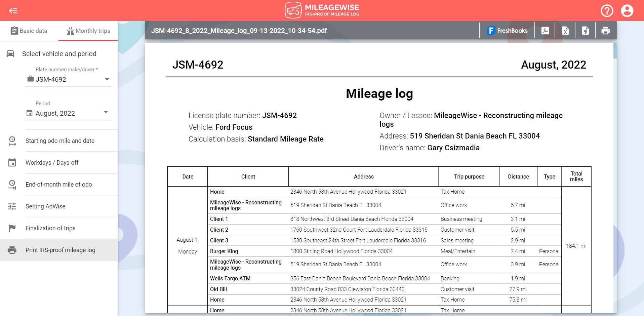Open the Period August, 2022 dropdown
Viewport: 644px width, 316px height.
point(68,113)
